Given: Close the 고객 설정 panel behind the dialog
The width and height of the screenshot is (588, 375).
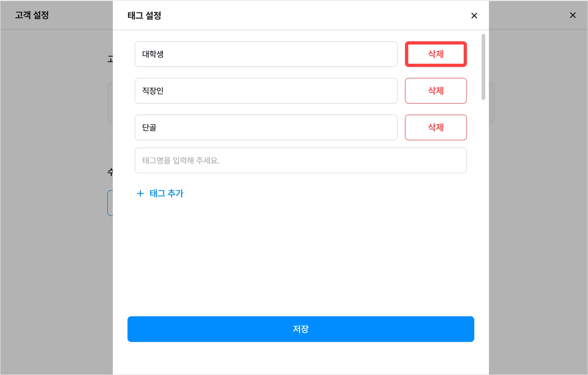Looking at the screenshot, I should point(572,15).
